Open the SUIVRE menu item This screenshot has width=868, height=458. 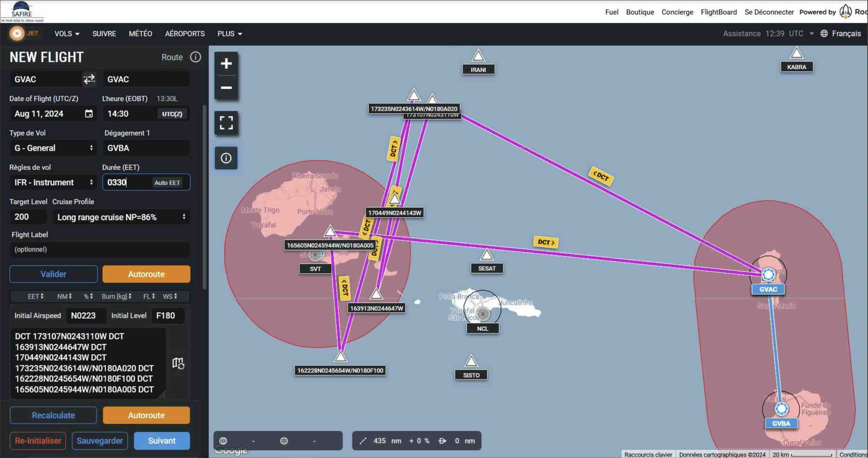[x=104, y=34]
